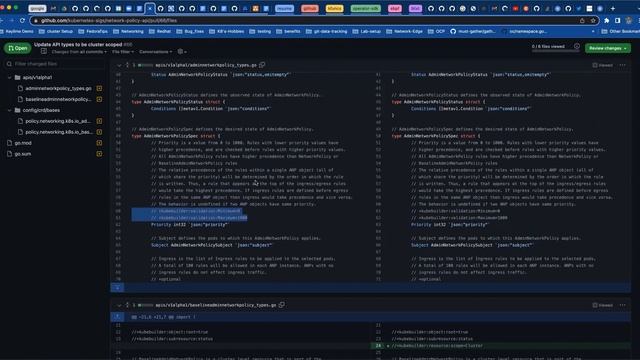Focus the Filter changed files field
This screenshot has height=360, width=640.
[x=55, y=64]
